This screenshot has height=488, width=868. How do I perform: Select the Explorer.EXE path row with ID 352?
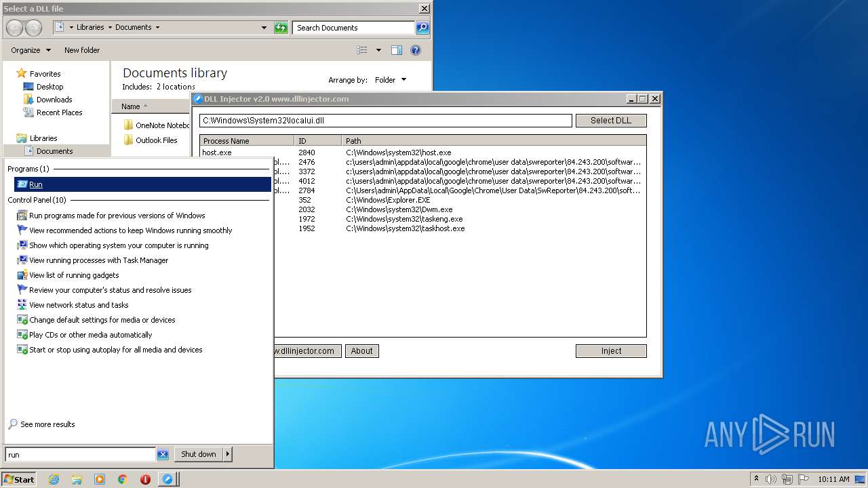tap(460, 200)
